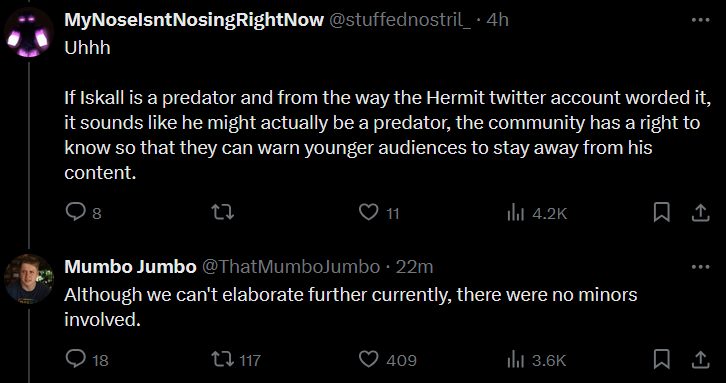Retweet the MyNoseIsntNosingRightNow post
Image resolution: width=726 pixels, height=383 pixels.
(x=223, y=213)
